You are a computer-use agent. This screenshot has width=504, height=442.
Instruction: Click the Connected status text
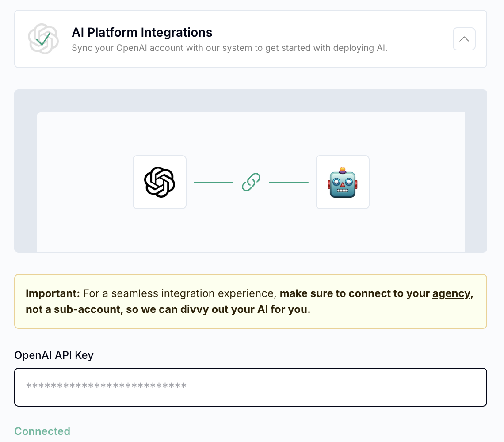click(x=42, y=431)
